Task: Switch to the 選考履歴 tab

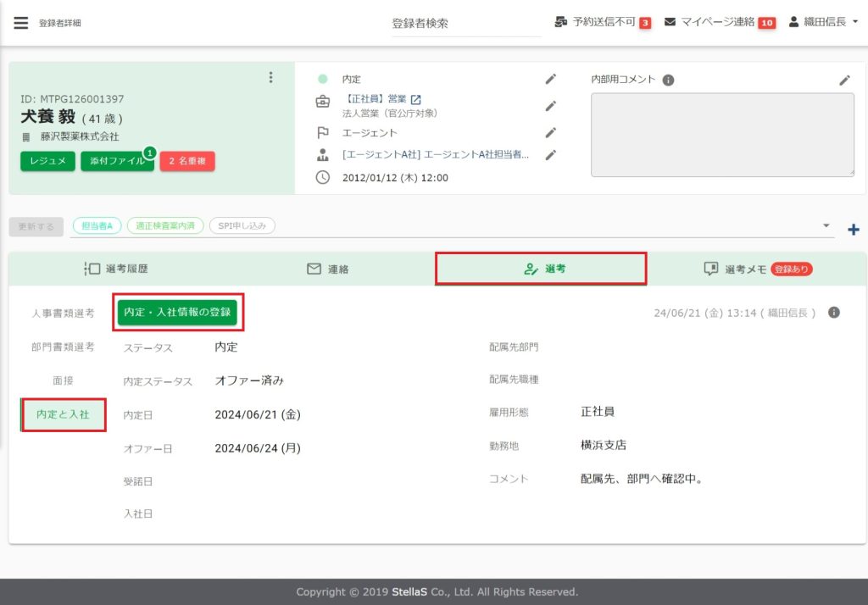Action: (x=118, y=269)
